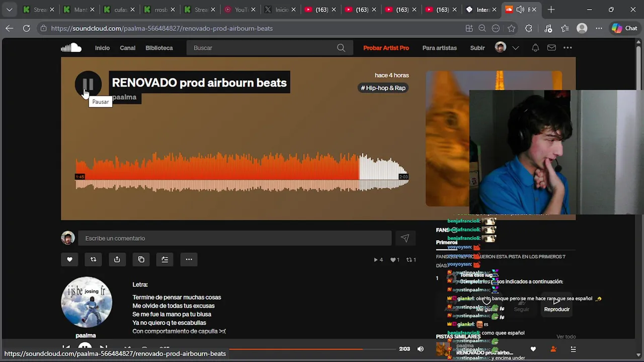Open the favorites list icon in the toolbar
The width and height of the screenshot is (644, 362).
tap(565, 28)
